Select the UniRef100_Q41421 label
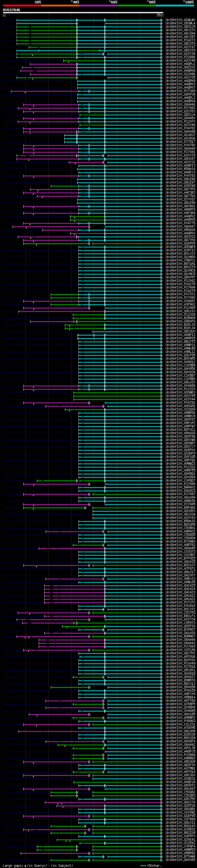 point(180,599)
